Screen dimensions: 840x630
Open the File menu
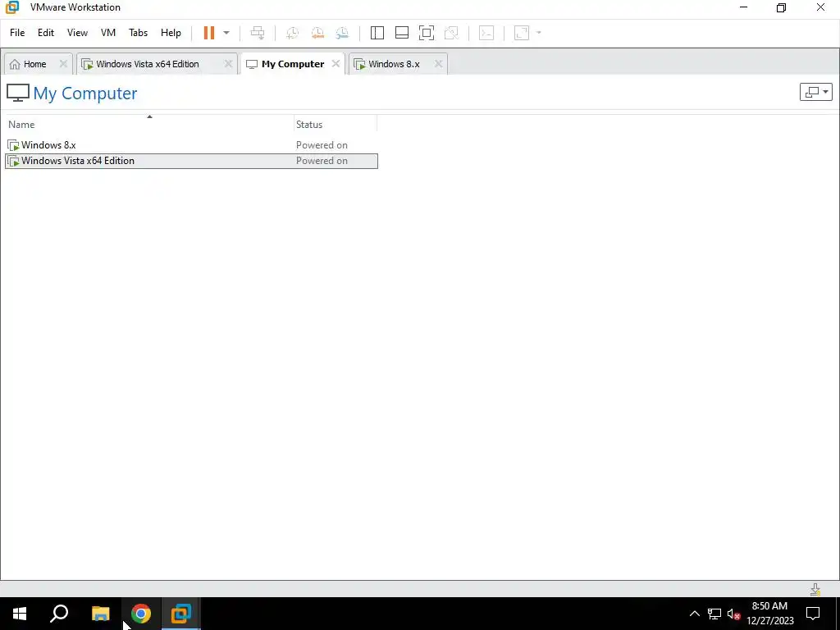(17, 33)
